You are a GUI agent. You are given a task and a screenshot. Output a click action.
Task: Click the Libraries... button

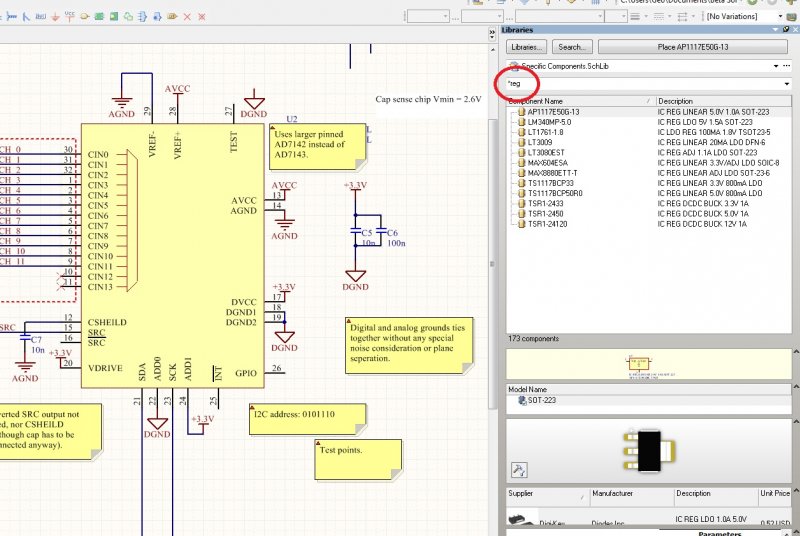[x=527, y=47]
